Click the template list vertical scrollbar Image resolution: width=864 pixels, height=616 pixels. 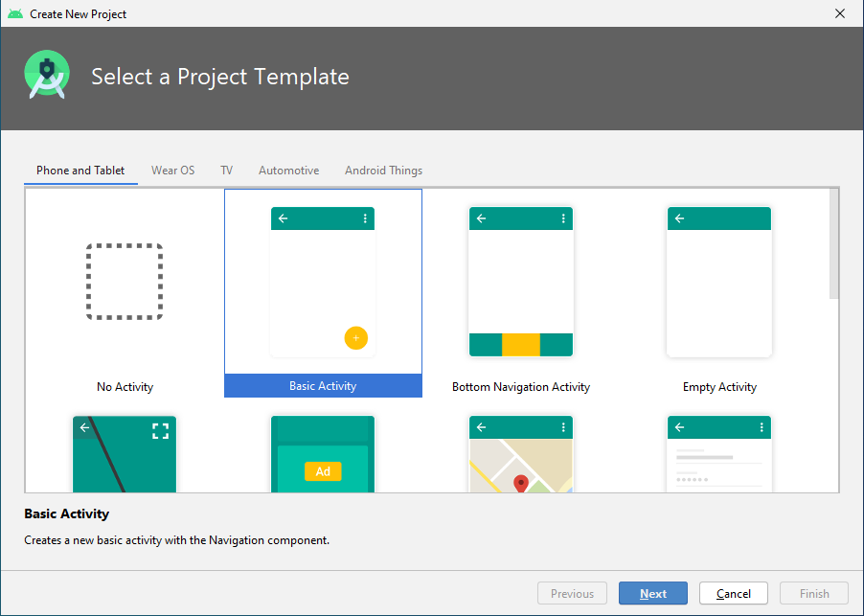pos(834,244)
